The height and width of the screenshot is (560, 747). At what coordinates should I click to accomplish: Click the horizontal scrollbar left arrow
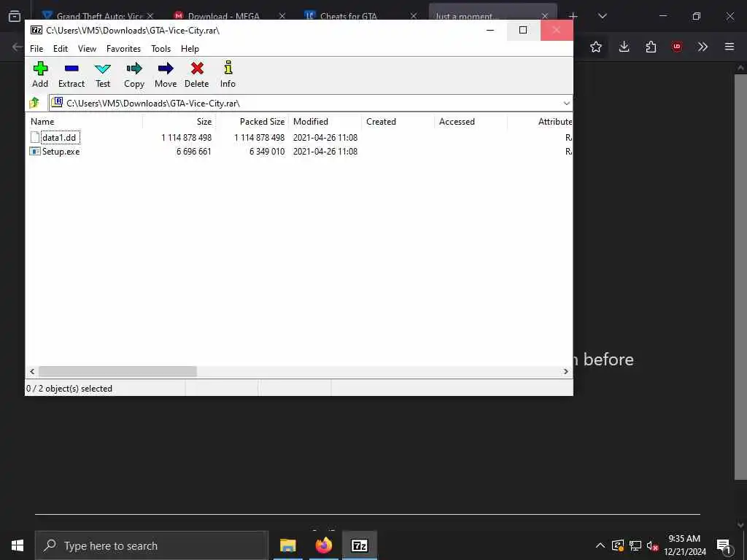click(32, 371)
